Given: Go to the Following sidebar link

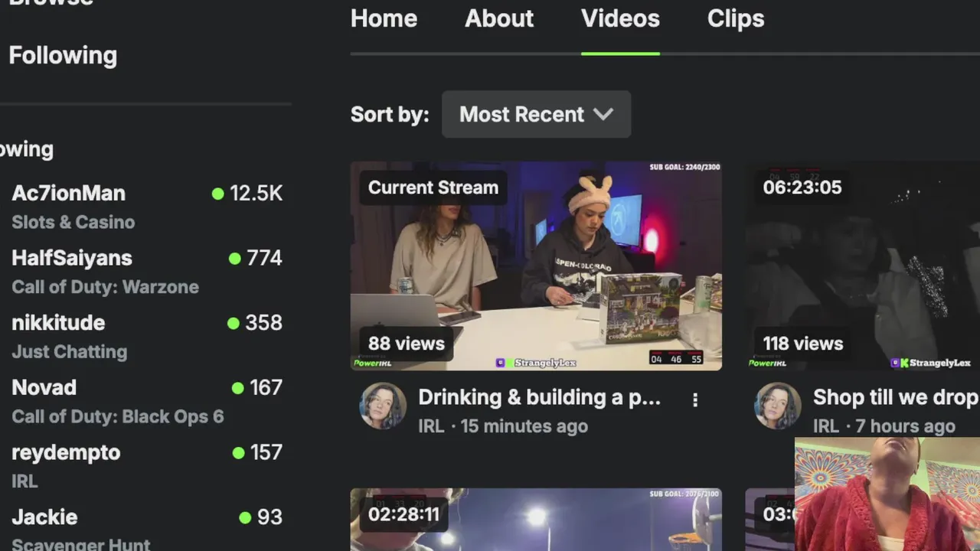Looking at the screenshot, I should pyautogui.click(x=63, y=55).
